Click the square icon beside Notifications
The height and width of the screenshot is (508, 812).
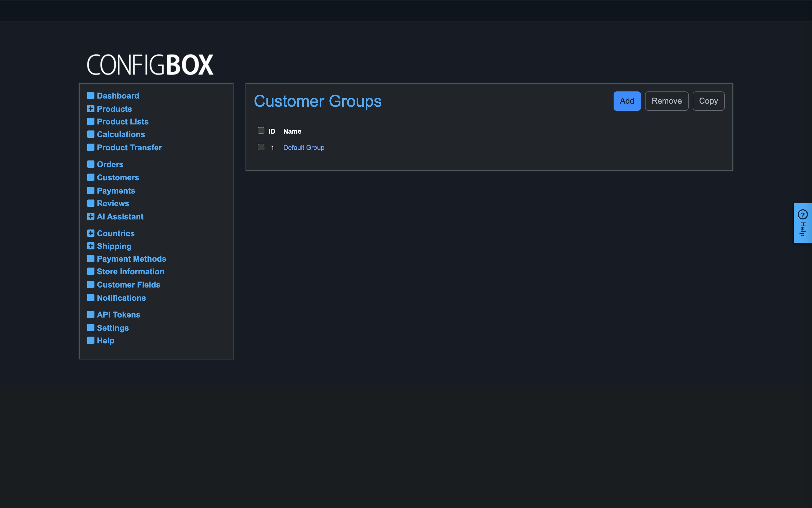(91, 298)
